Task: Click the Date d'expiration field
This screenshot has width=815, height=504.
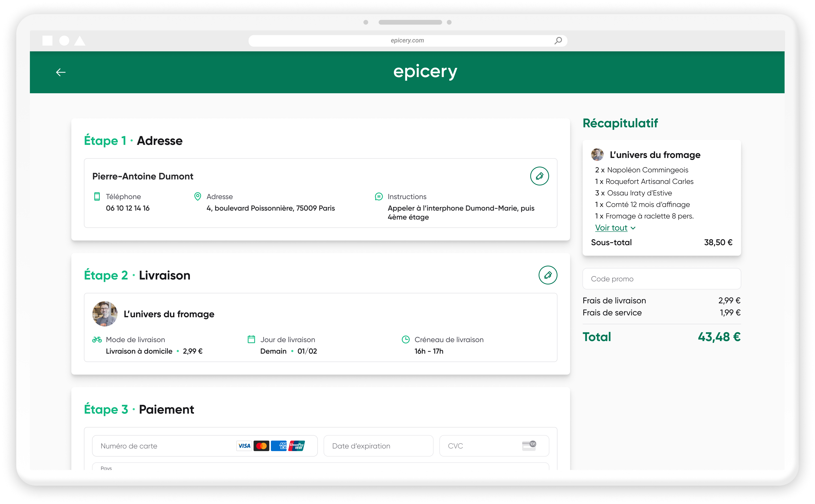Action: 378,446
